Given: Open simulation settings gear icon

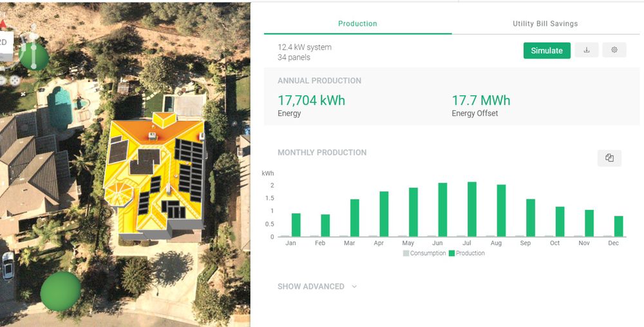Looking at the screenshot, I should [x=614, y=50].
